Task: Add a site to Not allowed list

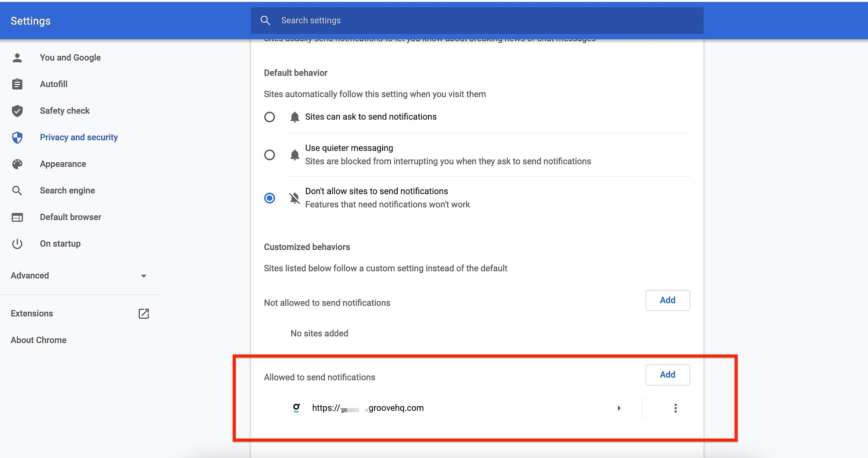Action: pos(667,300)
